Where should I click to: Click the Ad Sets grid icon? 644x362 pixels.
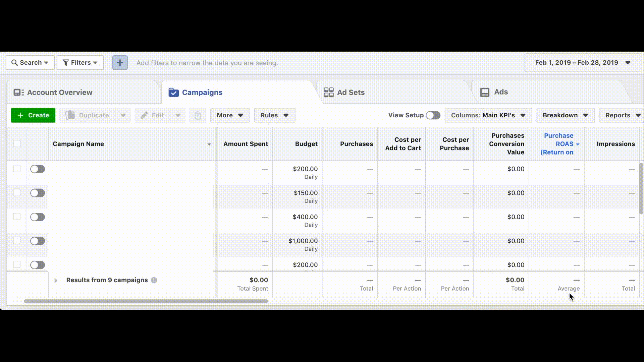pyautogui.click(x=328, y=93)
